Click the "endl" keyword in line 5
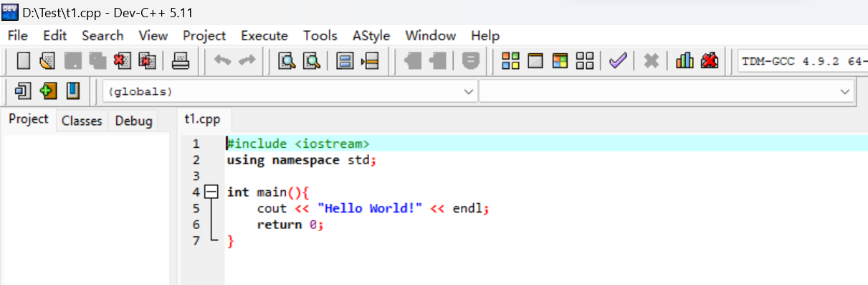This screenshot has width=868, height=285. pos(467,208)
